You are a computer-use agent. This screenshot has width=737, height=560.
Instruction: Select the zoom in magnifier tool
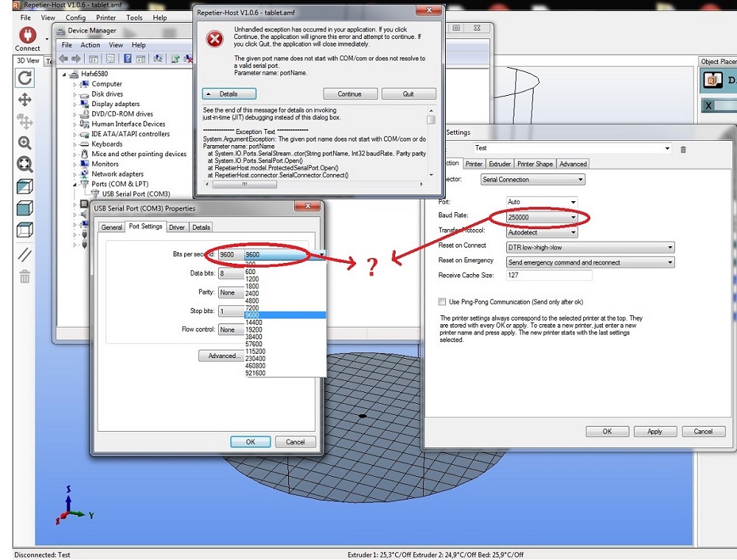pos(24,143)
